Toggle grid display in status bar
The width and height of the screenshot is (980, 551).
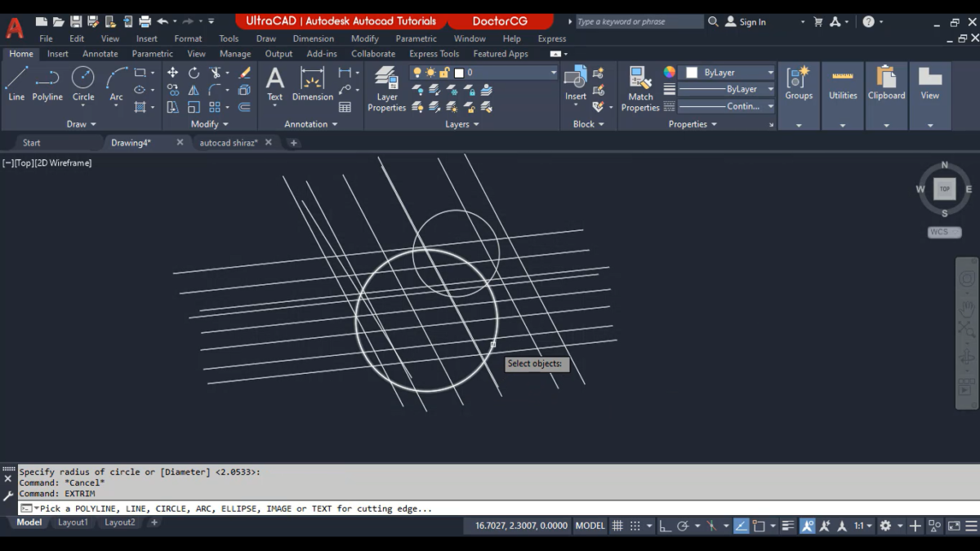[x=617, y=527]
